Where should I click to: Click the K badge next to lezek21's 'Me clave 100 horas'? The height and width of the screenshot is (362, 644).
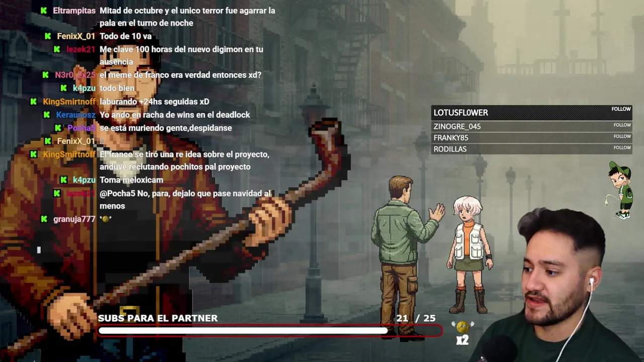(57, 49)
